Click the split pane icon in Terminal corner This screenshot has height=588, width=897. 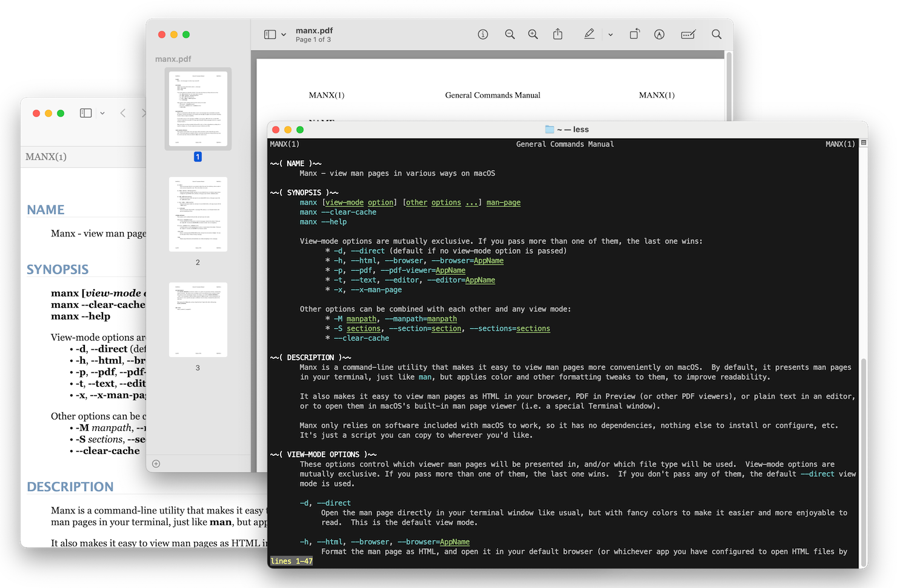[864, 143]
